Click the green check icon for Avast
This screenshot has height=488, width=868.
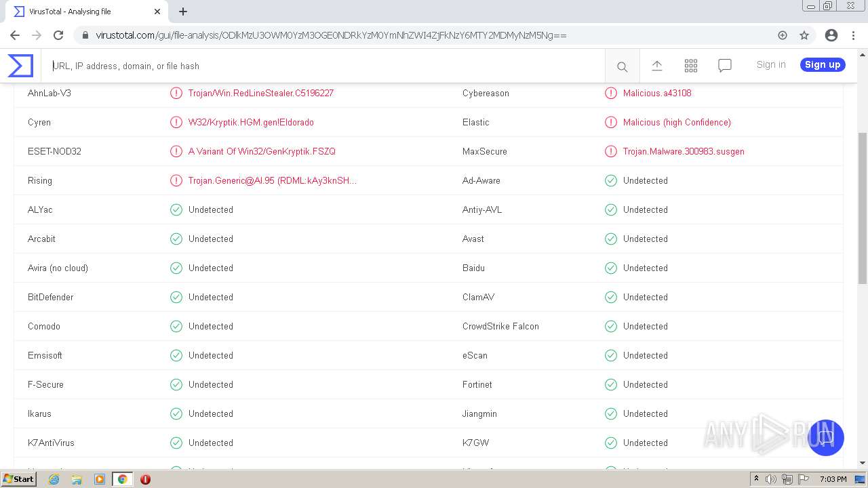click(611, 239)
